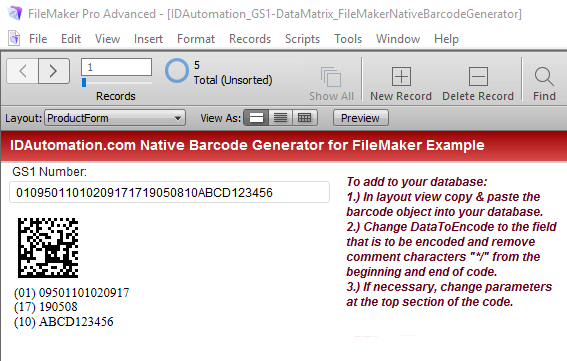Open the Format menu
The height and width of the screenshot is (361, 567).
196,39
